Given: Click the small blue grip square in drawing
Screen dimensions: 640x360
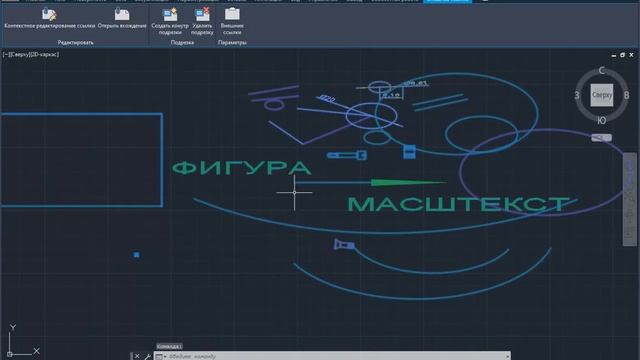Looking at the screenshot, I should point(137,255).
